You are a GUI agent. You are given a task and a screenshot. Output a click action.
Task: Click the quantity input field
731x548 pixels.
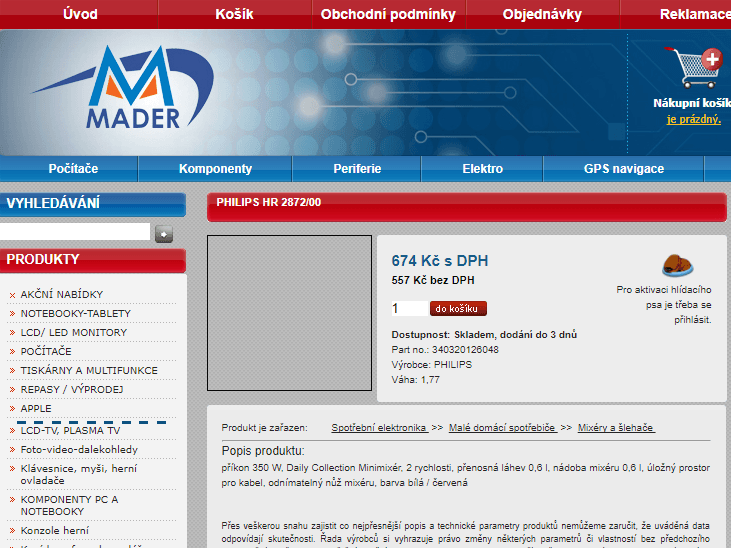[409, 308]
